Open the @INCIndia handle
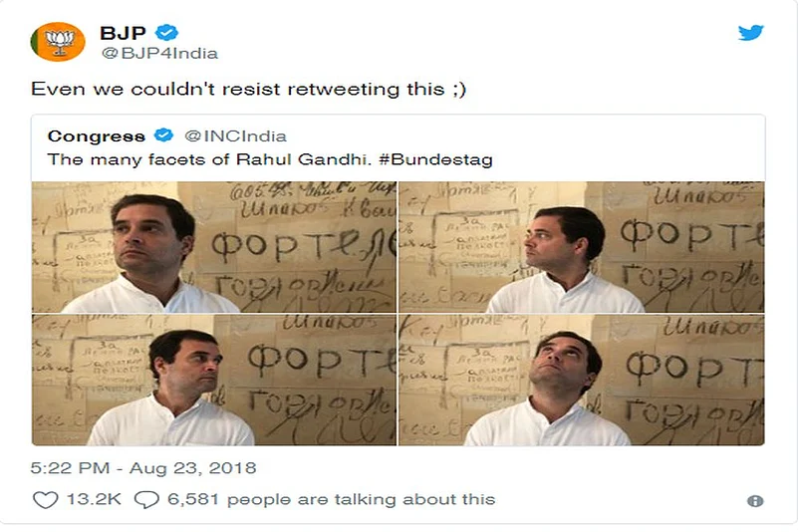 coord(233,135)
